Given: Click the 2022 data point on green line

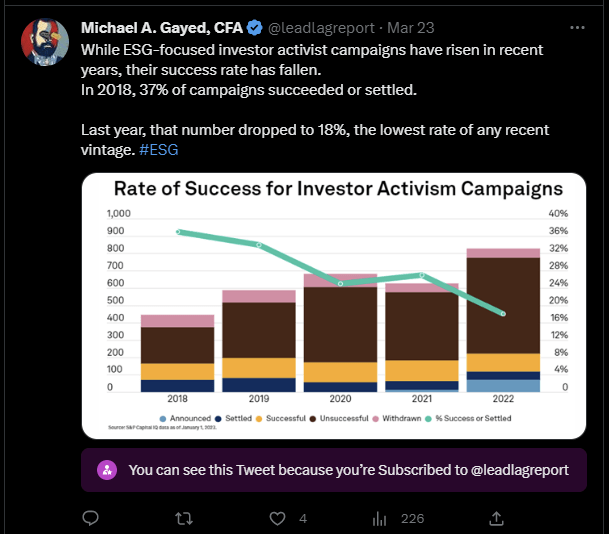Looking at the screenshot, I should [x=503, y=313].
